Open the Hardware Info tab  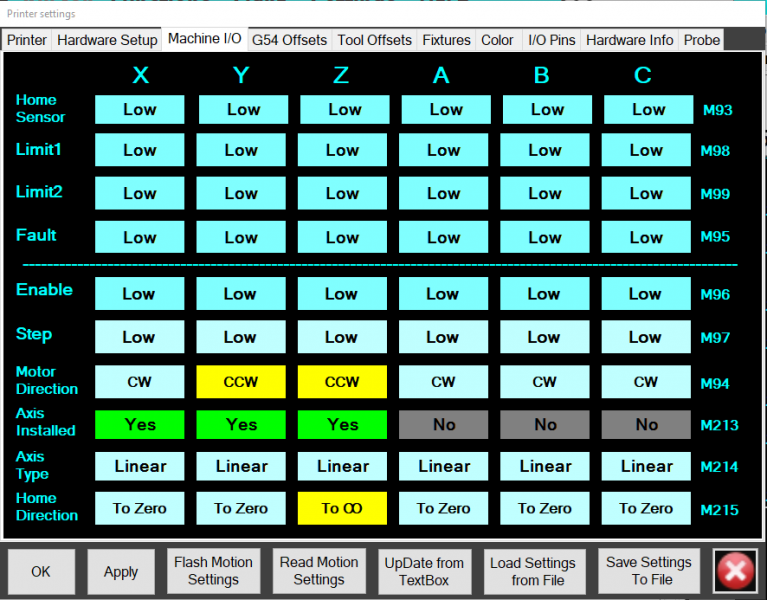[x=630, y=40]
